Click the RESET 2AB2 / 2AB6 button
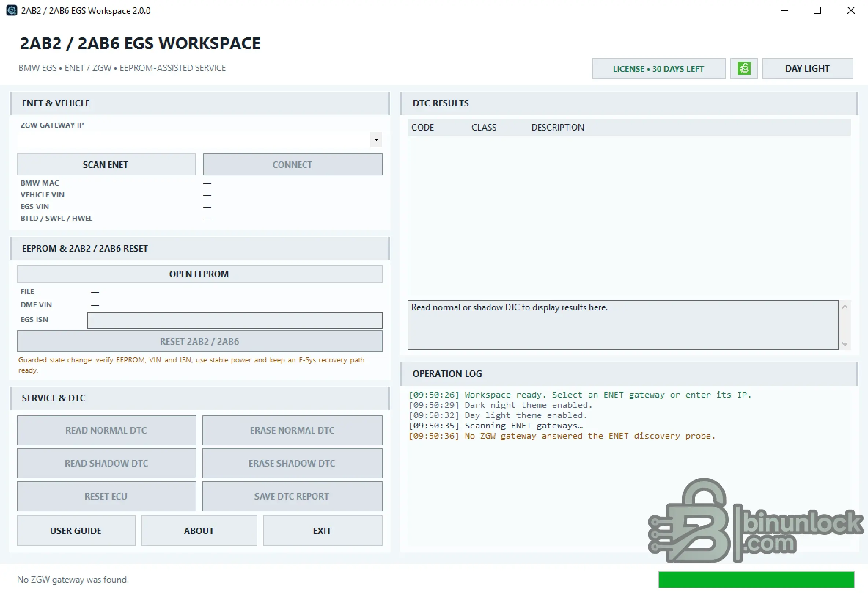 coord(199,341)
